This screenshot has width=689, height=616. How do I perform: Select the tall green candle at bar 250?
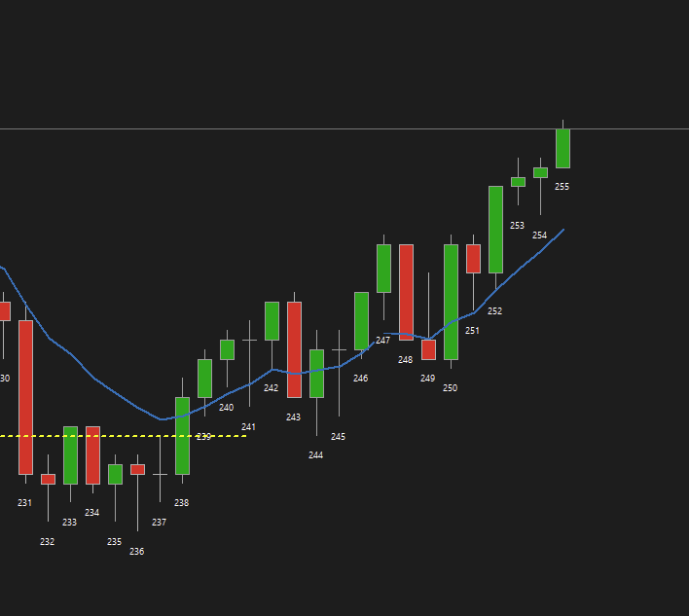pyautogui.click(x=451, y=302)
